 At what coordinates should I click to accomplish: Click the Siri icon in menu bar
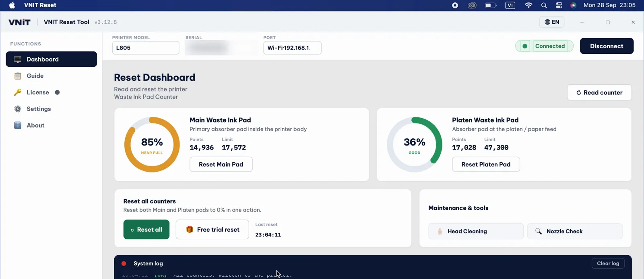pyautogui.click(x=573, y=5)
